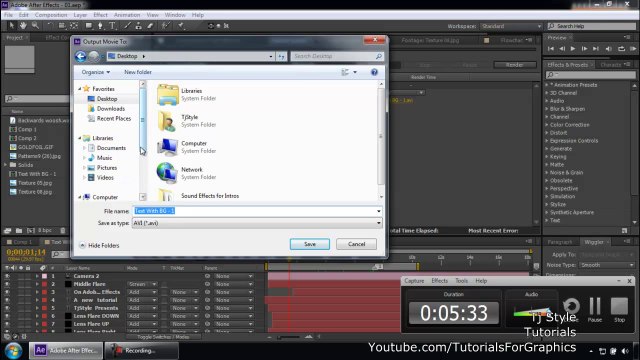Switch to the Wiggler tab
The width and height of the screenshot is (640, 360).
(x=593, y=242)
